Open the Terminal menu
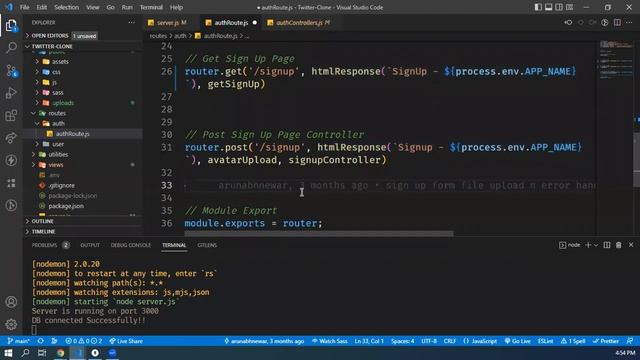This screenshot has width=640, height=360. click(151, 7)
